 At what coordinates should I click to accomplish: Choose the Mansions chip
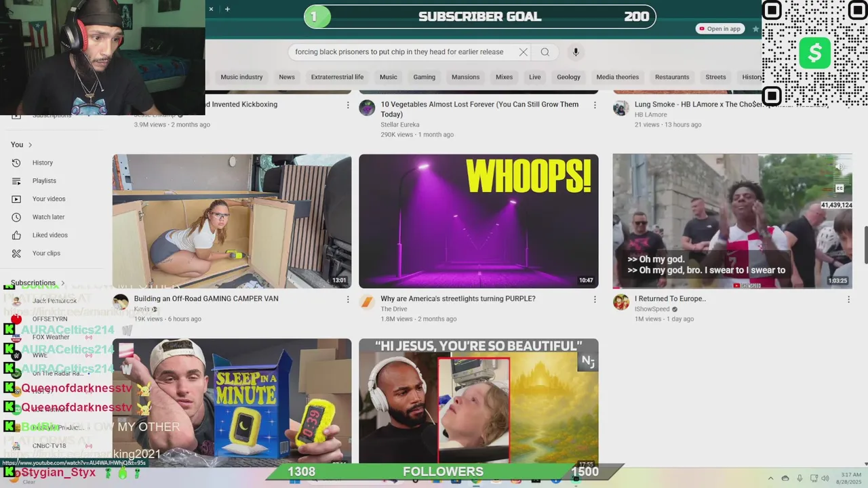point(465,77)
